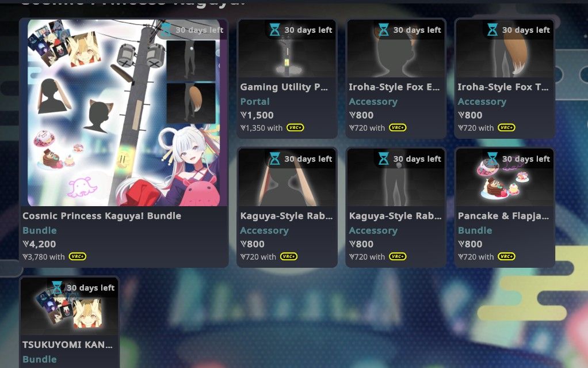Click hourglass icon on Gaming Utility card

(275, 29)
